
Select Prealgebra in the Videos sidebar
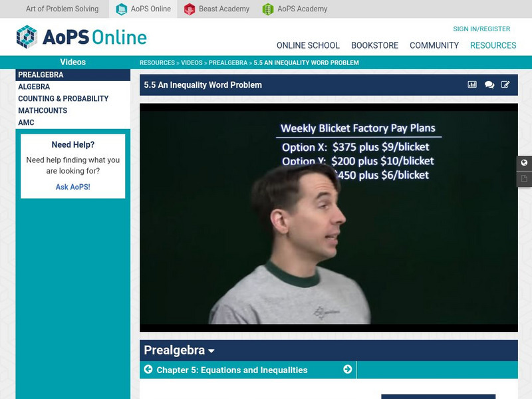click(73, 74)
